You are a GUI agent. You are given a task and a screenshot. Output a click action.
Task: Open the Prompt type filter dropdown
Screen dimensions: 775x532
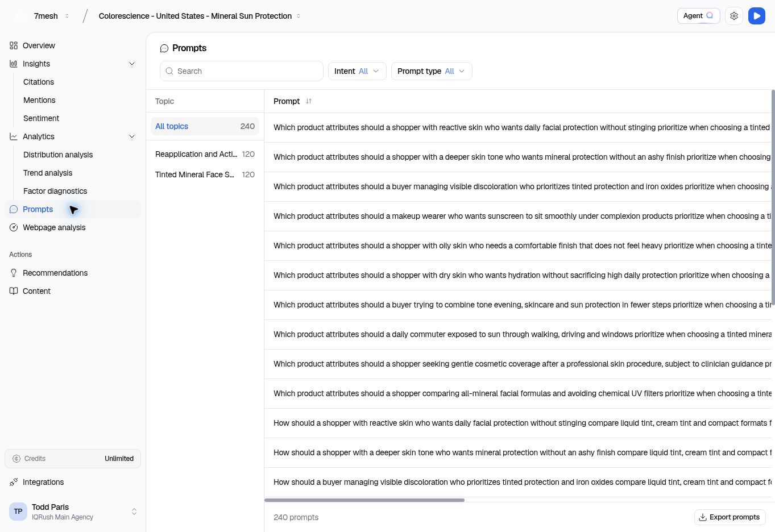[432, 71]
